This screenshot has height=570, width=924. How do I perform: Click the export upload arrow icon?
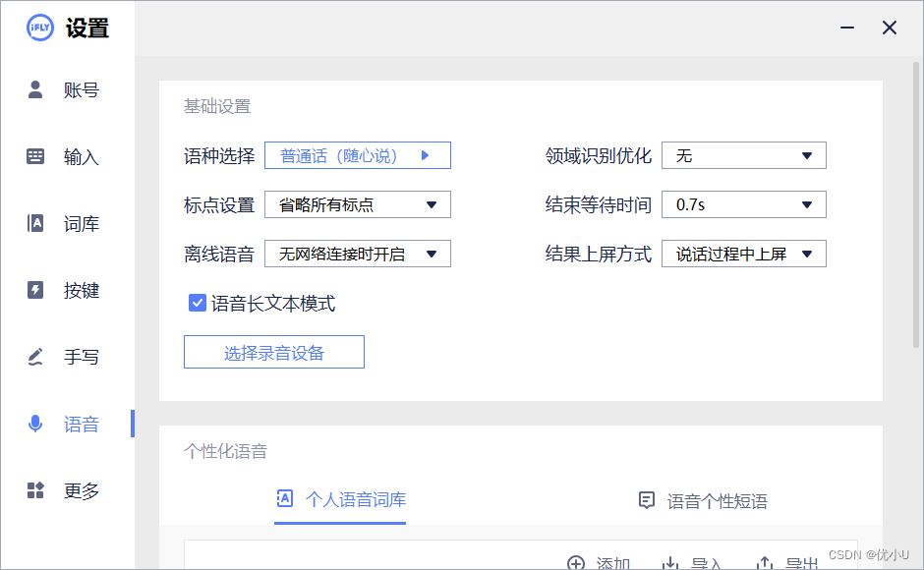coord(765,563)
